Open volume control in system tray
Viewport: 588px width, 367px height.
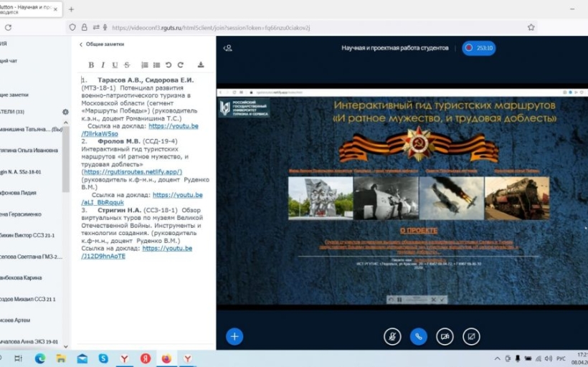point(549,358)
